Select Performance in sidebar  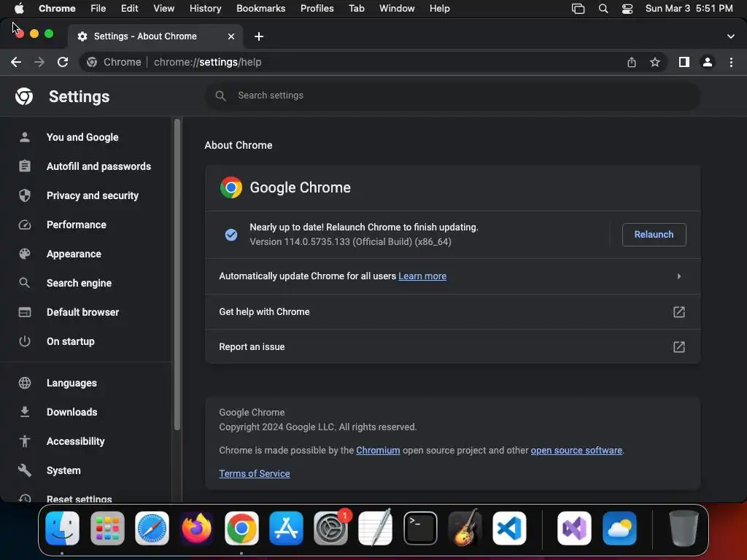click(x=76, y=225)
